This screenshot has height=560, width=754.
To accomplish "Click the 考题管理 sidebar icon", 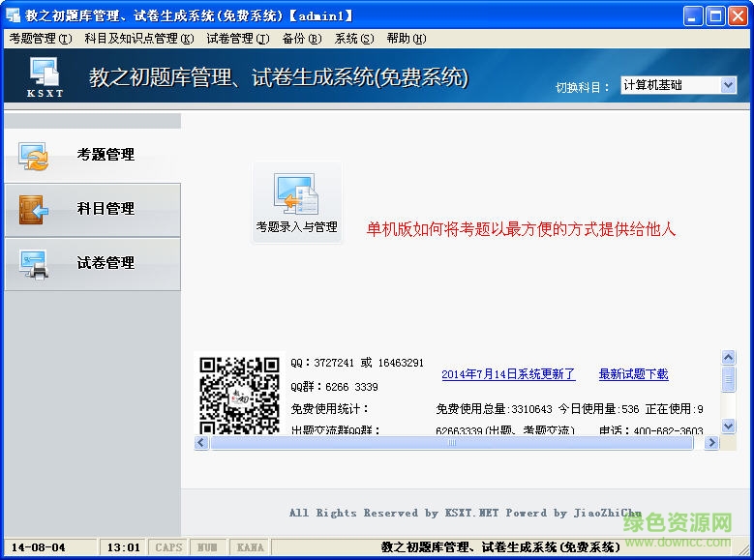I will pos(34,156).
